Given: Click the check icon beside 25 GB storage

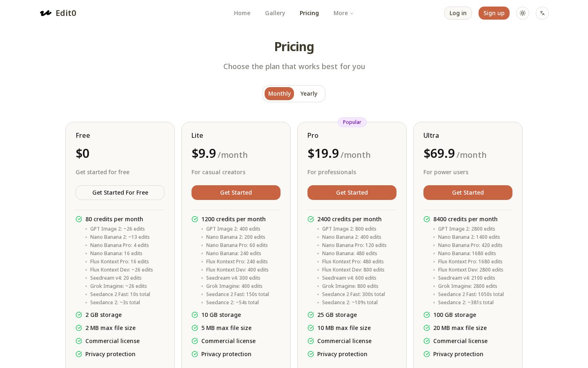Looking at the screenshot, I should pyautogui.click(x=311, y=315).
